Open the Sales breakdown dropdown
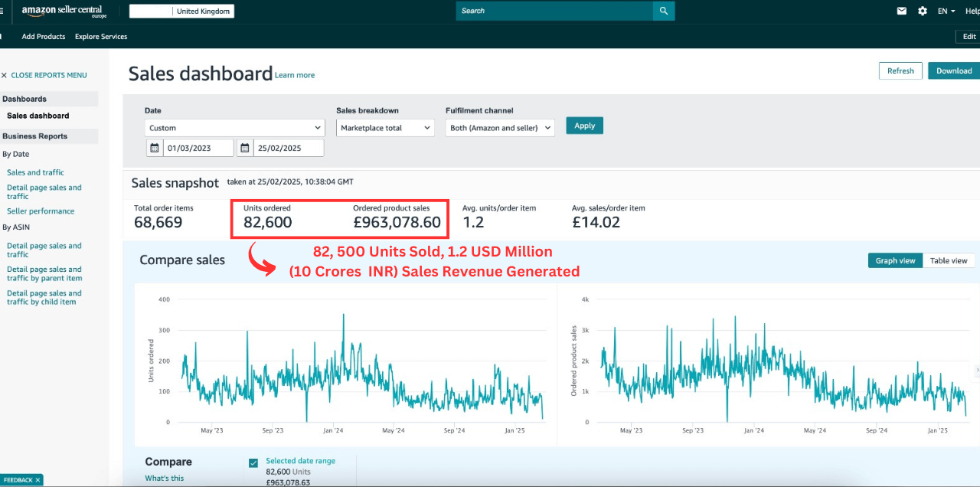Viewport: 980px width, 487px height. pos(385,128)
